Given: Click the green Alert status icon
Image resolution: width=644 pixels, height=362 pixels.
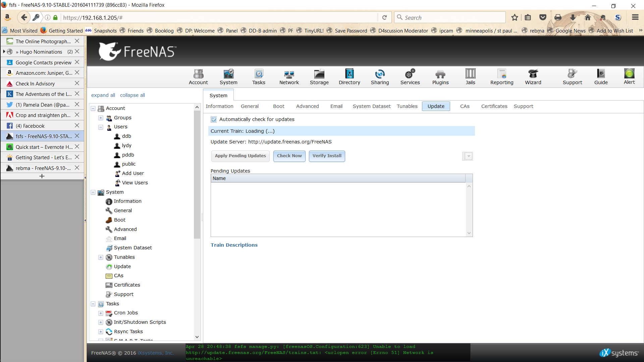Looking at the screenshot, I should click(x=629, y=74).
